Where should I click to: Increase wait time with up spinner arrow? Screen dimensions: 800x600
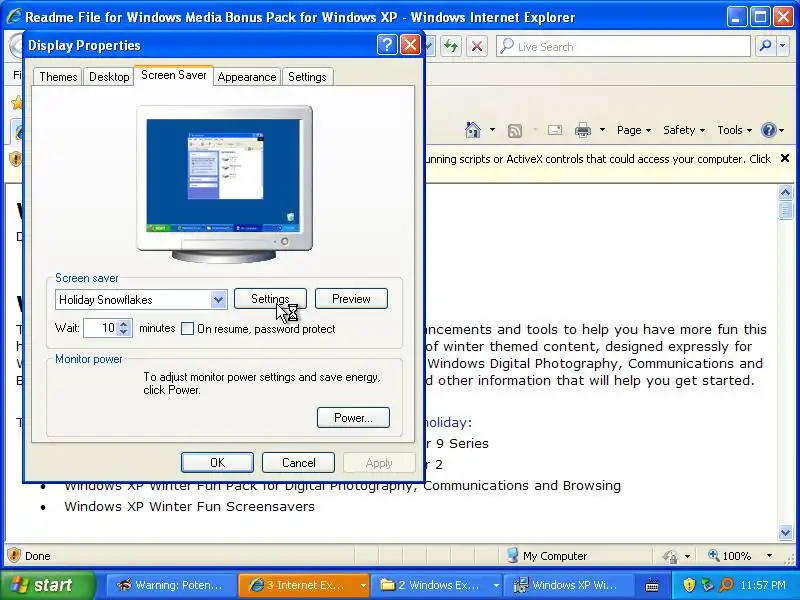(124, 323)
